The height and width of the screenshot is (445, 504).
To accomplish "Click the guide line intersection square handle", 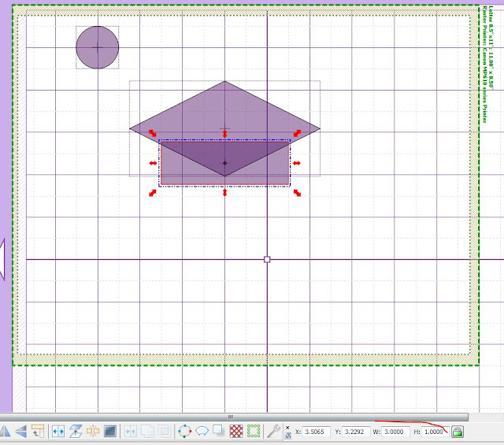I will 267,259.
